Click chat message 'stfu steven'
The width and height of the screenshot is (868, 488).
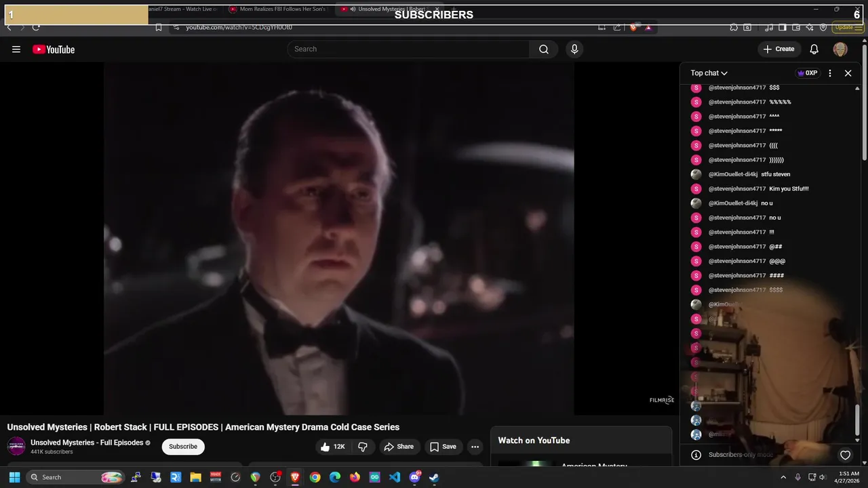click(775, 174)
